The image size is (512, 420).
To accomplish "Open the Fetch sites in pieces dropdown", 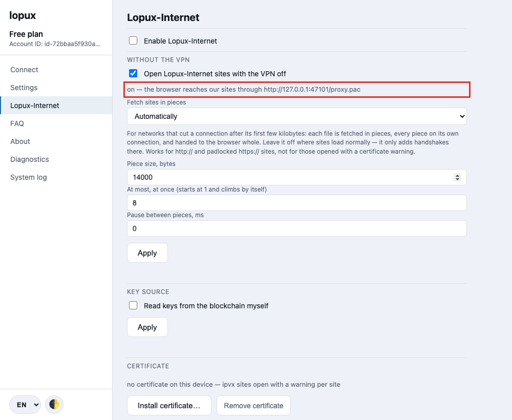I will pos(297,116).
